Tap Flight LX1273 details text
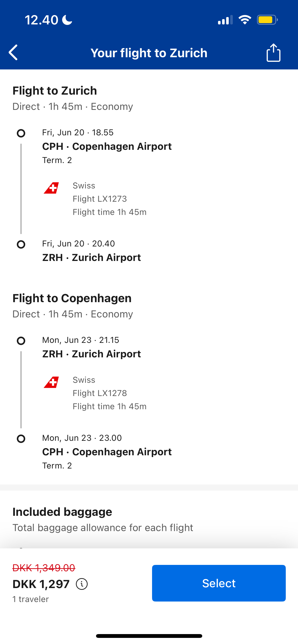Screen dimensions: 298x644 coord(100,199)
